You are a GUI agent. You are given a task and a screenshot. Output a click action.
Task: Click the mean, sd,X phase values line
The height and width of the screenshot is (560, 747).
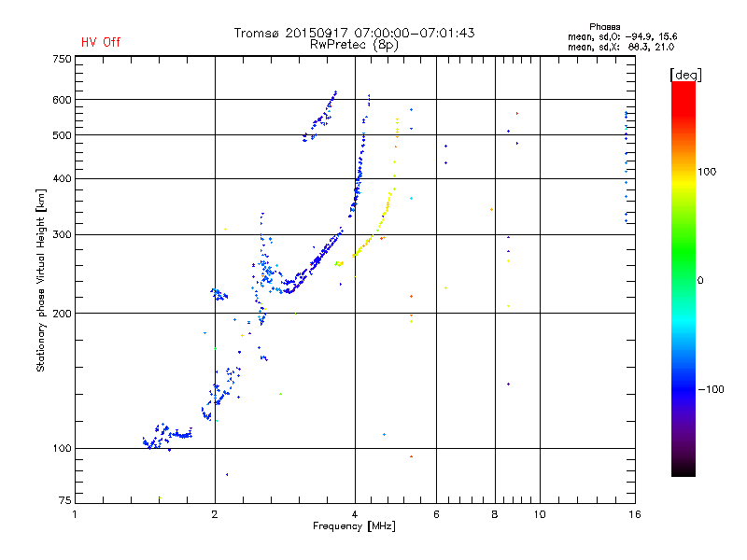point(621,47)
